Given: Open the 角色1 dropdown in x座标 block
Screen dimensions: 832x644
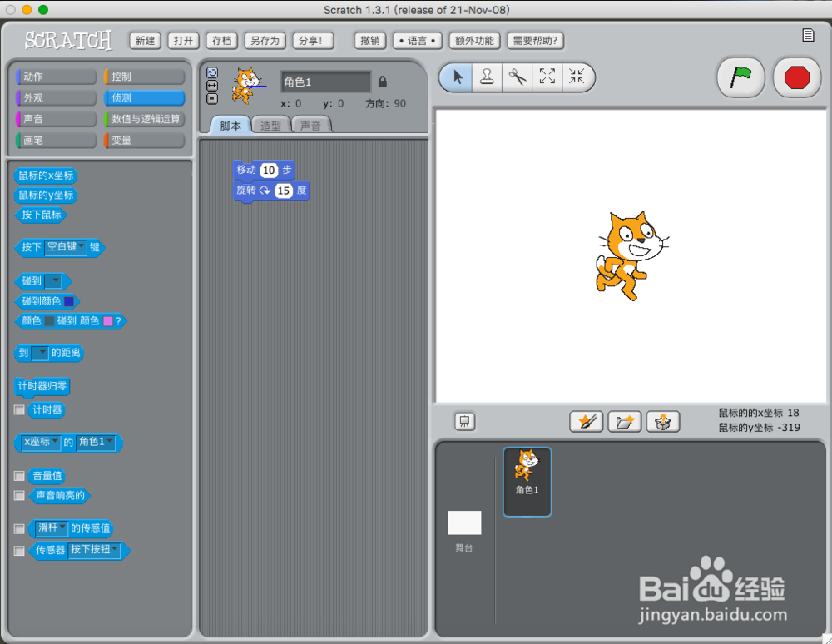Looking at the screenshot, I should [x=96, y=443].
